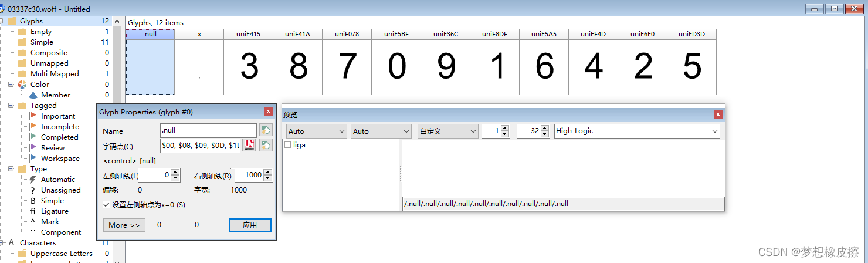Select the purple Review flag icon
The width and height of the screenshot is (868, 263).
[33, 148]
